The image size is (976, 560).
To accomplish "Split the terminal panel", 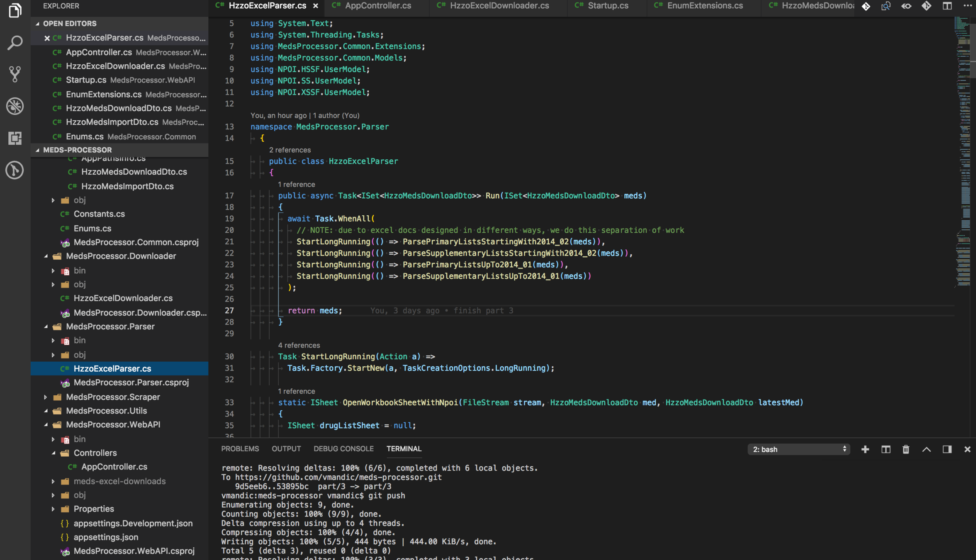I will coord(886,449).
